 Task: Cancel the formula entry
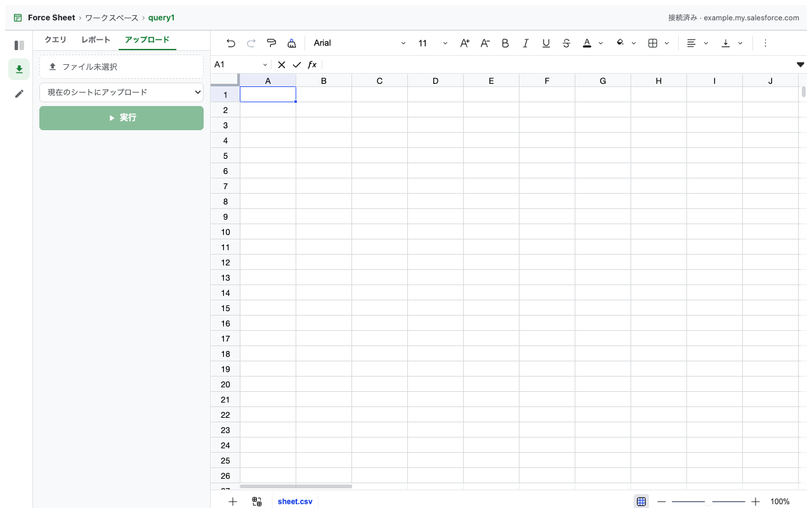point(282,65)
